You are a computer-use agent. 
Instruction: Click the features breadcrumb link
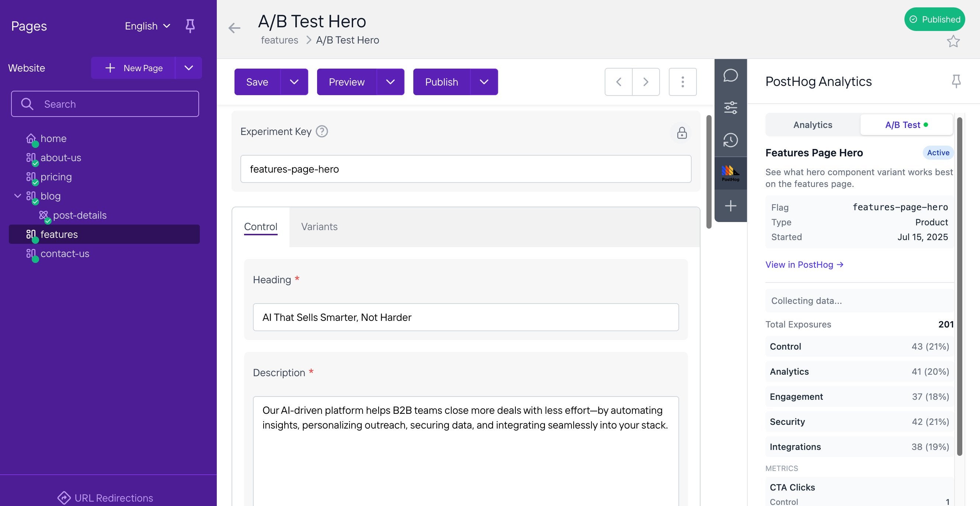[279, 40]
